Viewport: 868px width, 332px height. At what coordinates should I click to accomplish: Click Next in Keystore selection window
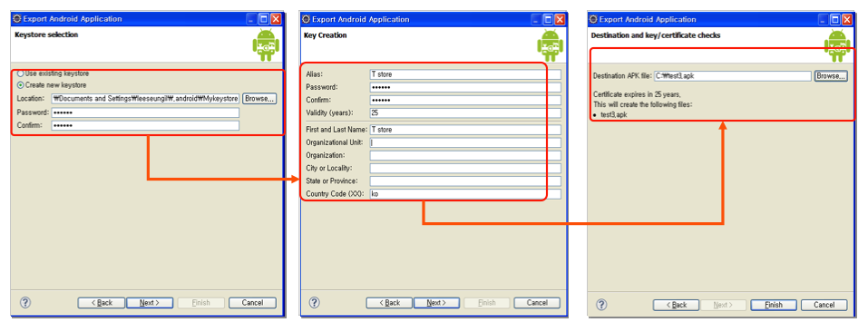pos(150,303)
